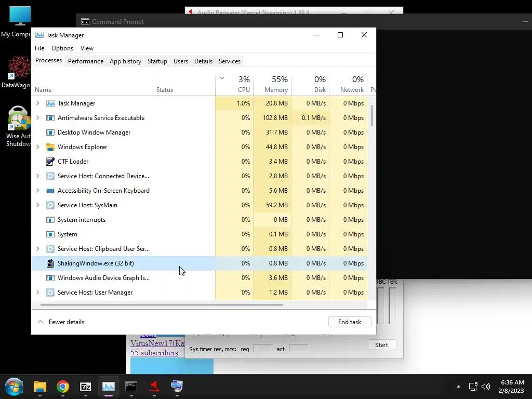Click Antimalware Service Executable icon
The height and width of the screenshot is (399, 532).
[x=50, y=118]
